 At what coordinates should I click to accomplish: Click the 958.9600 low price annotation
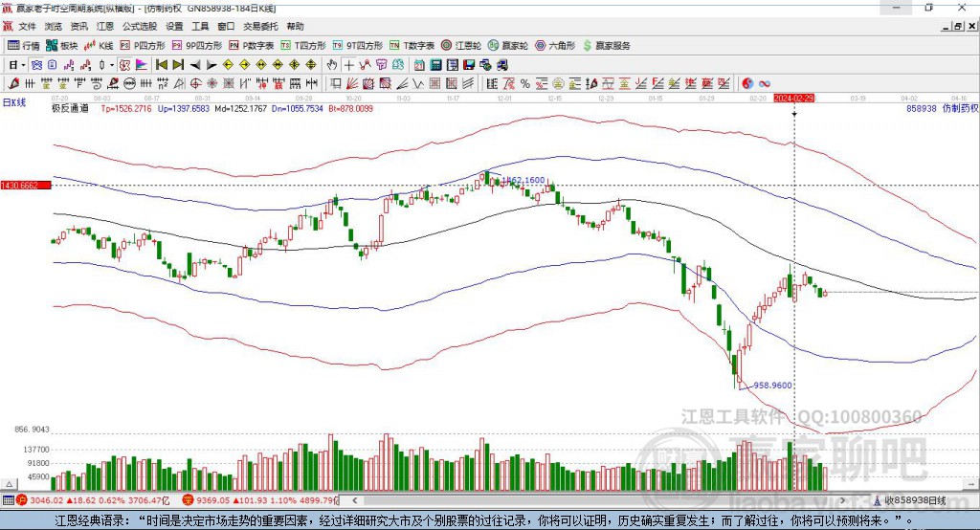772,385
